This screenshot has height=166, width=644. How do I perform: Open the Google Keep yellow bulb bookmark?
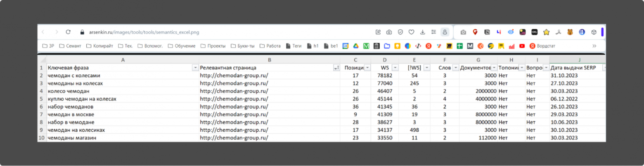tap(397, 46)
